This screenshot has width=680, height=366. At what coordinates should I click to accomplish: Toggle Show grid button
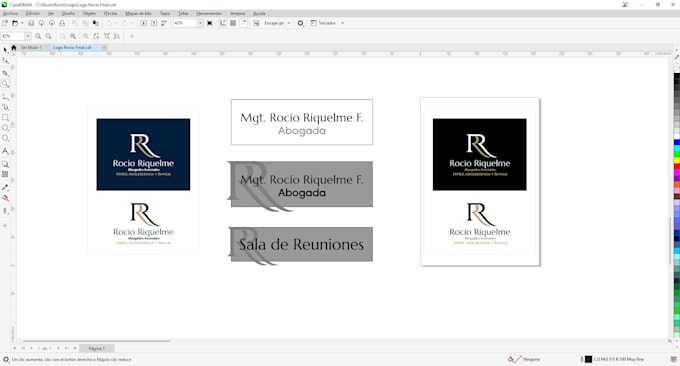click(233, 23)
